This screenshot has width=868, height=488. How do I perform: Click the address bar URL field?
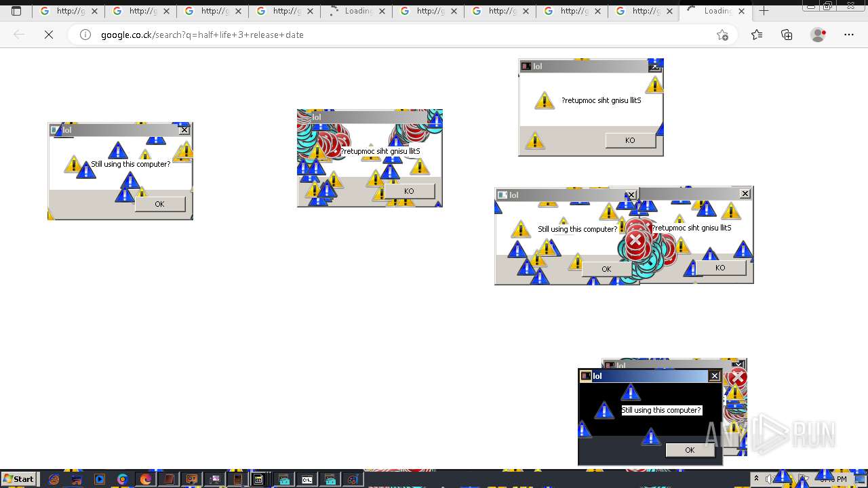403,35
